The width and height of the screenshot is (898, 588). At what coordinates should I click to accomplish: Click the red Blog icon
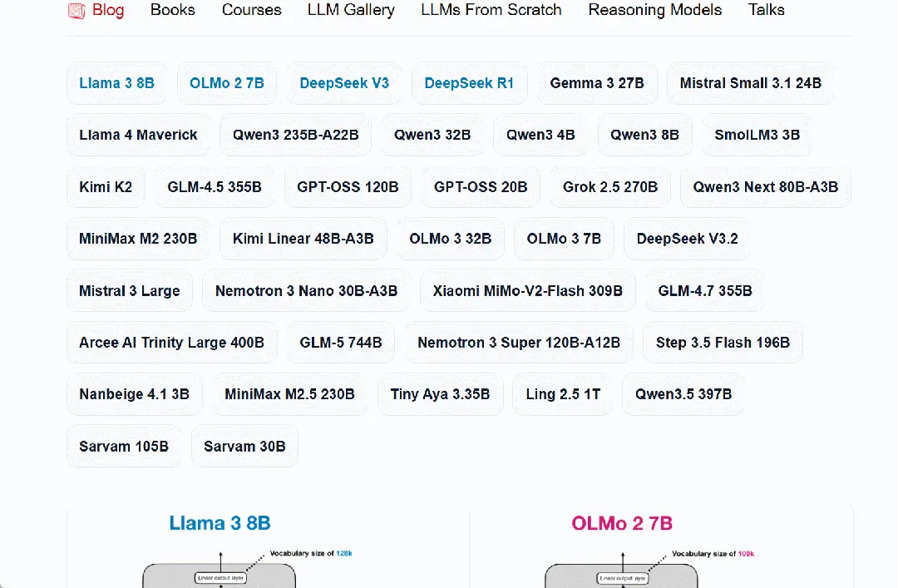(76, 10)
